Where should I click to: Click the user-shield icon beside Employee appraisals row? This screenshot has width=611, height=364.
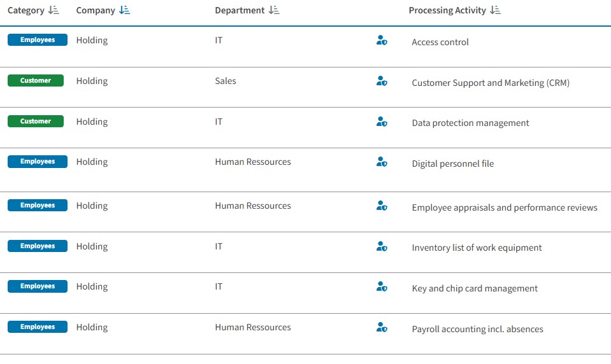[382, 206]
